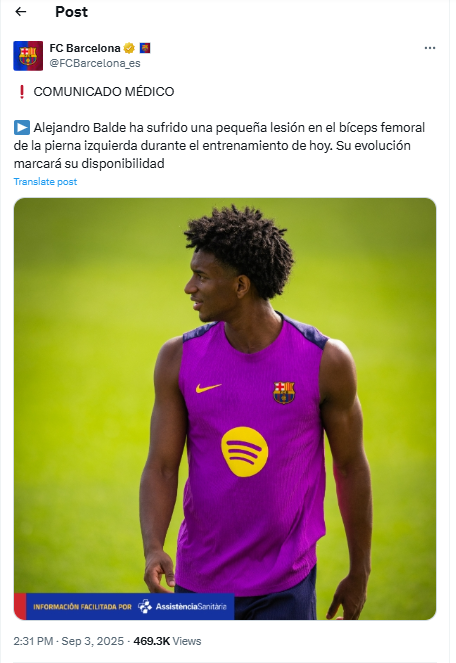Click the AssistènciaSanitària logo in banner
The image size is (456, 663).
[182, 606]
